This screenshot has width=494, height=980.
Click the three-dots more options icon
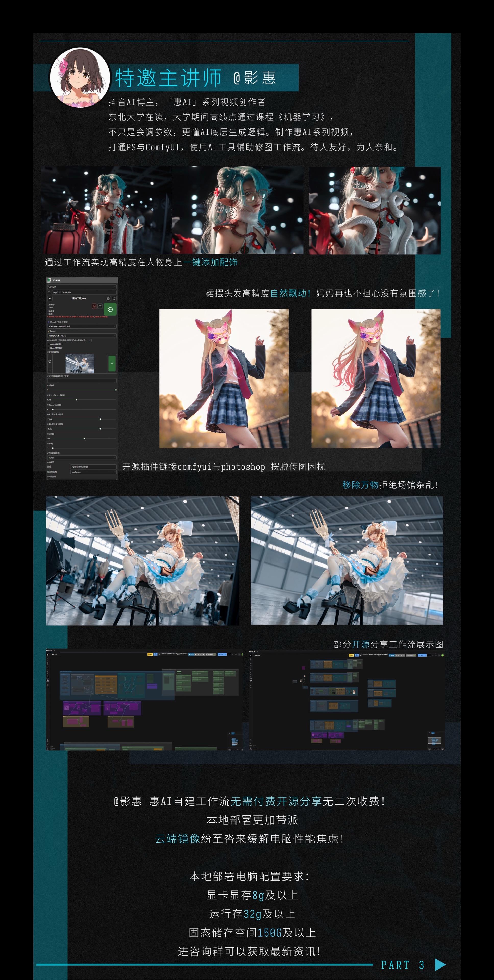[x=50, y=371]
